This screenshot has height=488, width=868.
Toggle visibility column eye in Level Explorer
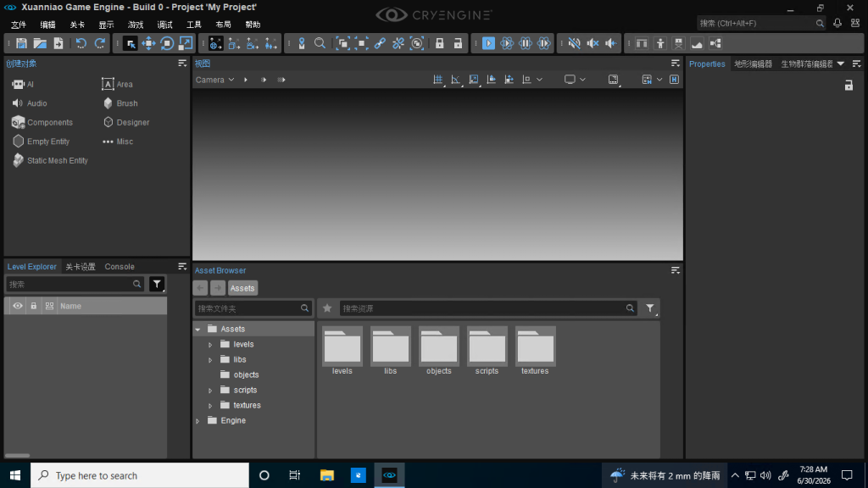coord(18,306)
